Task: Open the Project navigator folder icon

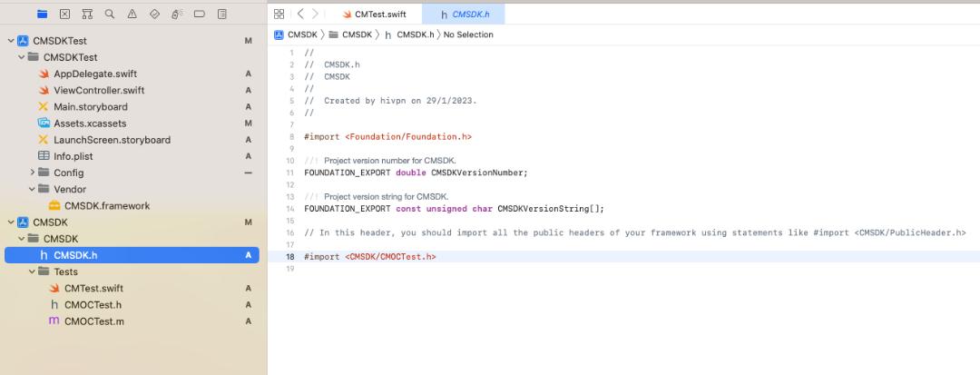Action: (x=43, y=14)
